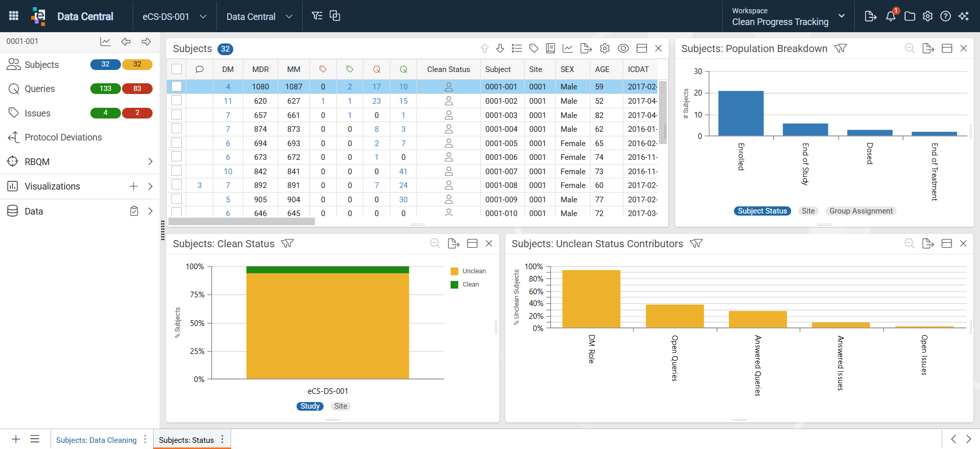Viewport: 980px width, 449px height.
Task: Select the Group Assignment pill button
Action: coord(861,211)
